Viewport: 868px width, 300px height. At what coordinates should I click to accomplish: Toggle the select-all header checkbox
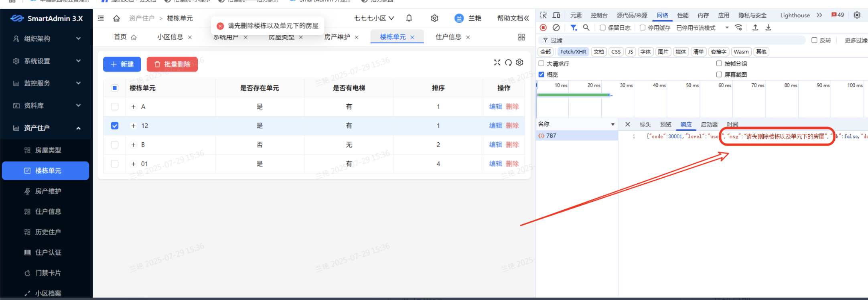click(x=115, y=88)
